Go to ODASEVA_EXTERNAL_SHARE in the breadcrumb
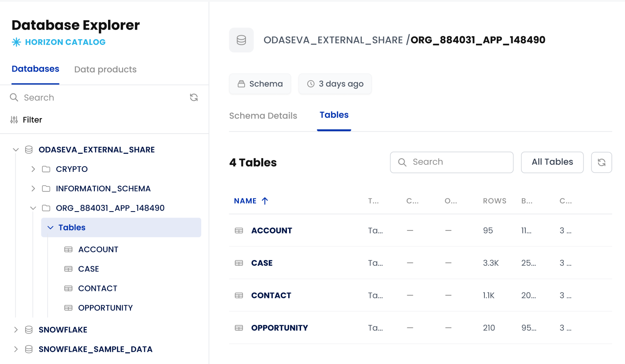 tap(333, 40)
